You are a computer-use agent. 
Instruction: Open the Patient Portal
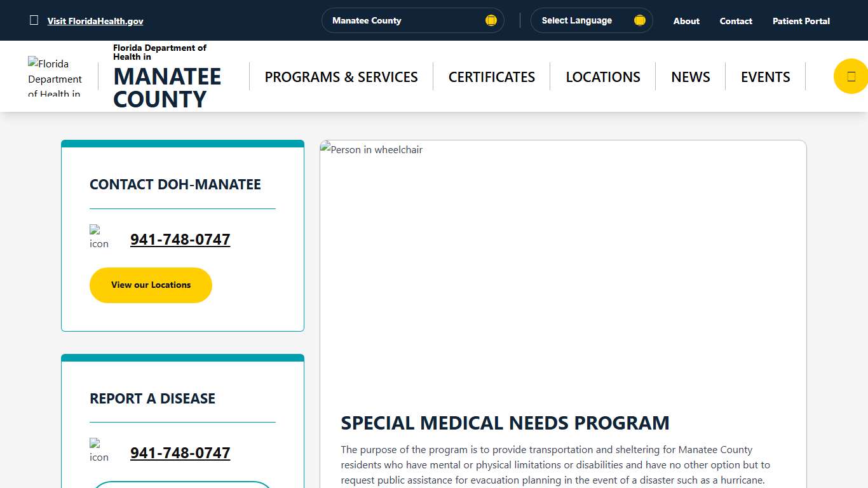coord(801,21)
